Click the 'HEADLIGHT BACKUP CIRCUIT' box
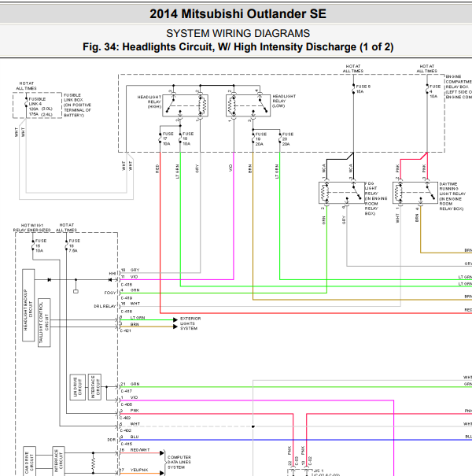Viewport: 472px width, 476px height. 28,305
